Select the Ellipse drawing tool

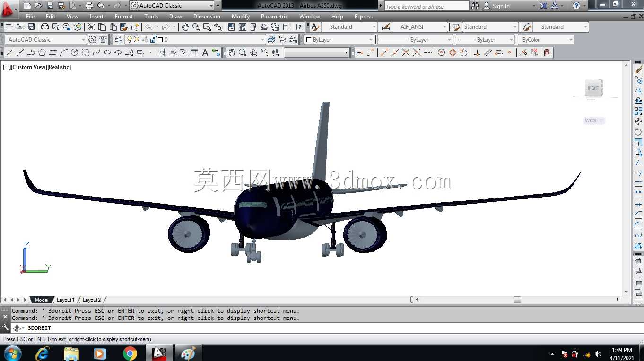pyautogui.click(x=107, y=52)
